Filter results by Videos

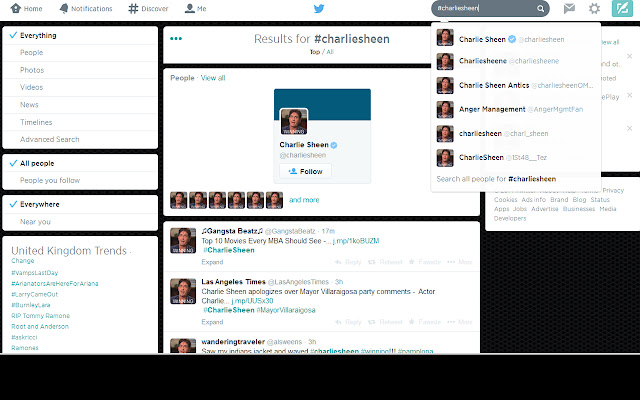coord(80,87)
